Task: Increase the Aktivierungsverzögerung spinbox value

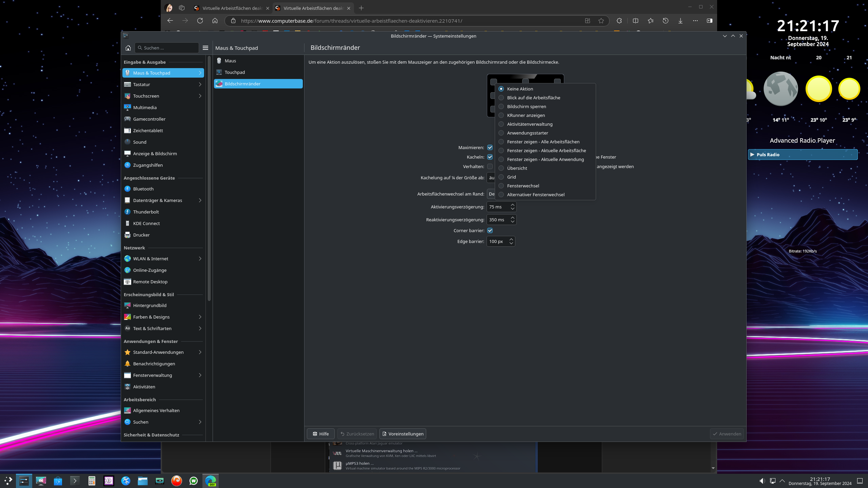Action: 513,205
